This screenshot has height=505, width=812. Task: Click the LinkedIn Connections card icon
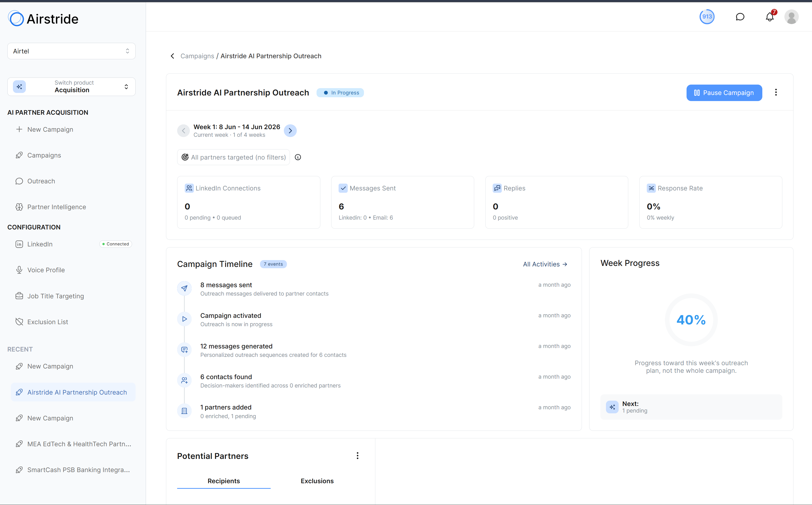click(x=189, y=188)
